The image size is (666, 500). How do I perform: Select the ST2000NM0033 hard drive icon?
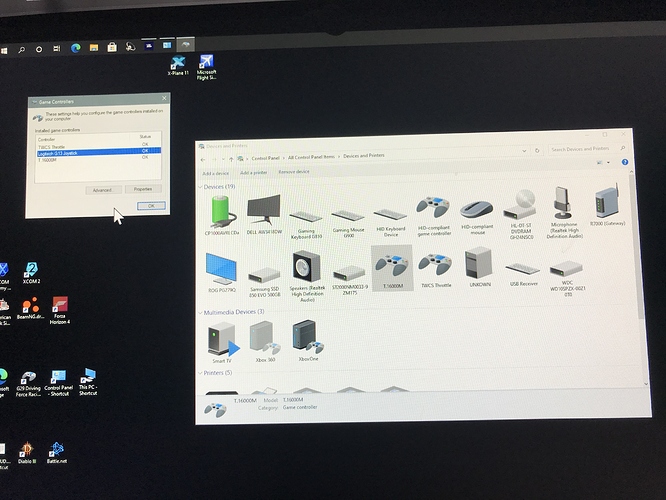350,280
